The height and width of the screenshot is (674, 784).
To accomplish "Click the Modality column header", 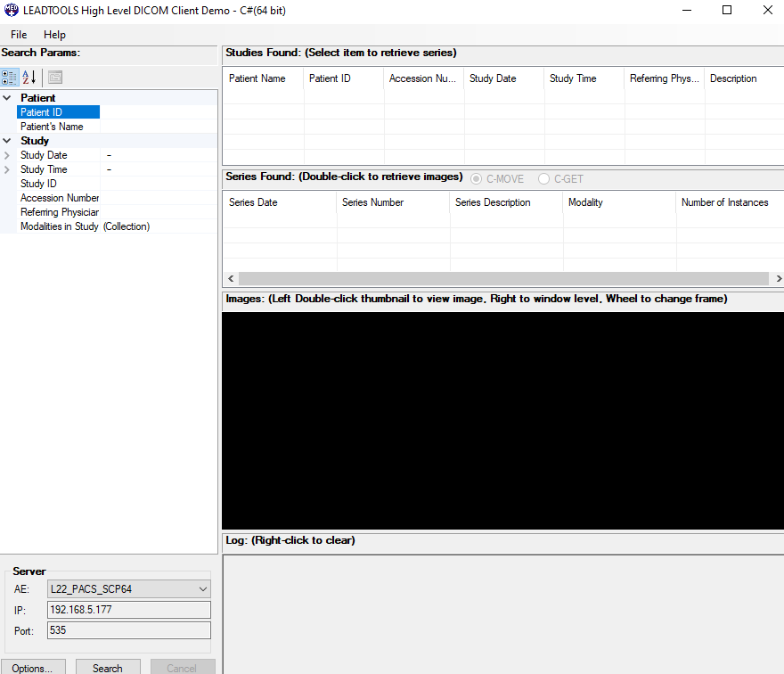I will tap(619, 202).
